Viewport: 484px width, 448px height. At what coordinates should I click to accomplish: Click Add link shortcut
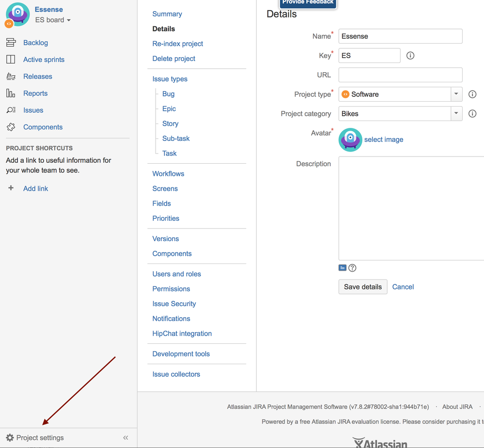(x=35, y=188)
